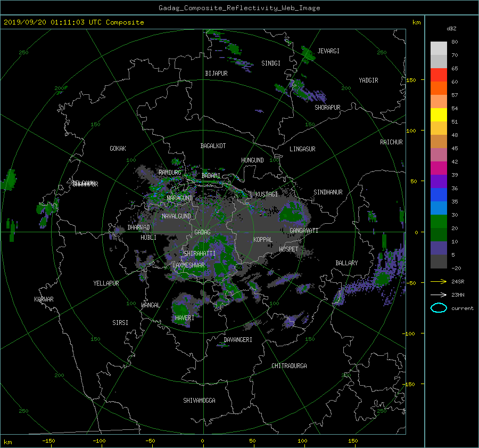This screenshot has height=448, width=479.
Task: Click the RAICHUR city label
Action: pyautogui.click(x=391, y=142)
